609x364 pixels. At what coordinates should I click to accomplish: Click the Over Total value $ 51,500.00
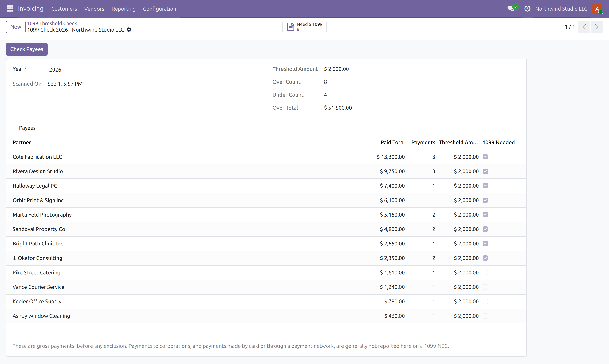[338, 108]
